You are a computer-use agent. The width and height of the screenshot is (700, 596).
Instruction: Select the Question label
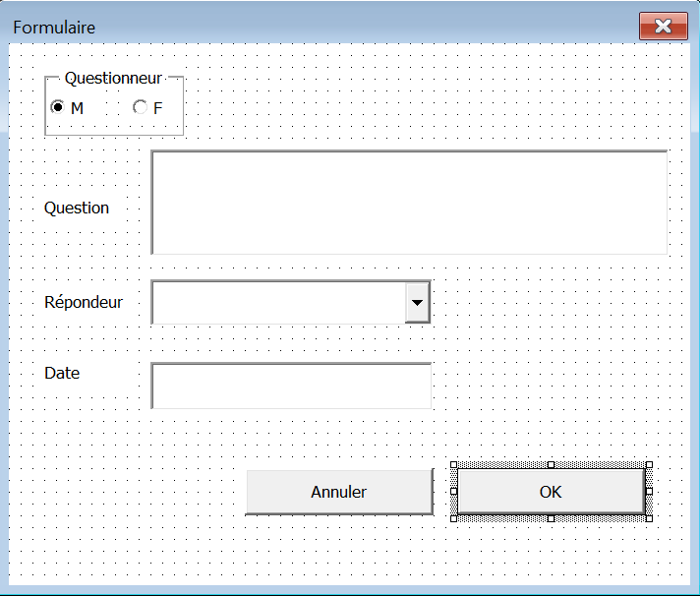pos(77,208)
